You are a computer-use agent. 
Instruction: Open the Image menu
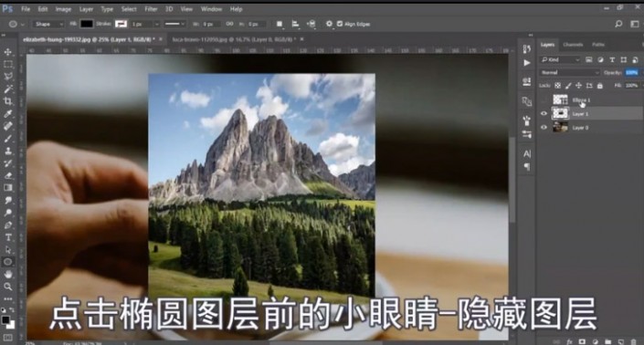[x=63, y=8]
